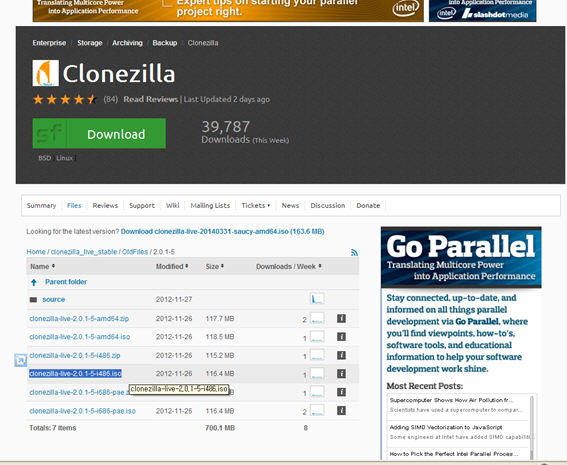The height and width of the screenshot is (465, 567).
Task: Open info icon for clonezilla-live-2.0.1-5-amd64.zip
Action: 341,319
